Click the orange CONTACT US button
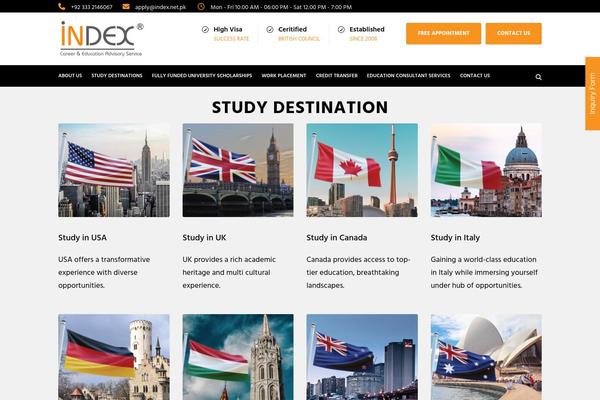Viewport: 600px width, 400px height. pyautogui.click(x=514, y=33)
